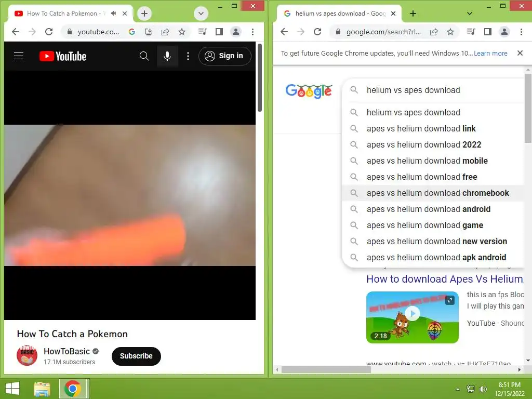532x399 pixels.
Task: Open How to download Apes Vs Helium result
Action: tap(445, 279)
